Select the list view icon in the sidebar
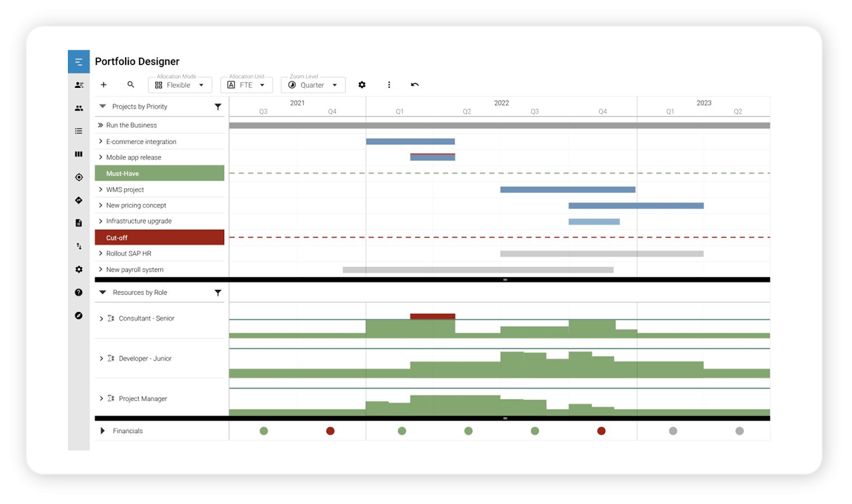Image resolution: width=852 pixels, height=504 pixels. [78, 131]
